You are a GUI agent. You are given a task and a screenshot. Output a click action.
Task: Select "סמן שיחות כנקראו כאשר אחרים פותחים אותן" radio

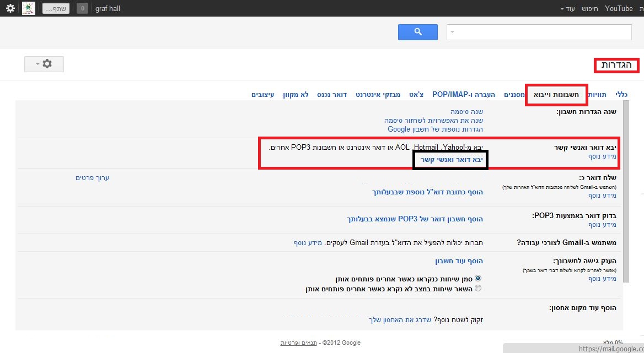click(x=478, y=279)
